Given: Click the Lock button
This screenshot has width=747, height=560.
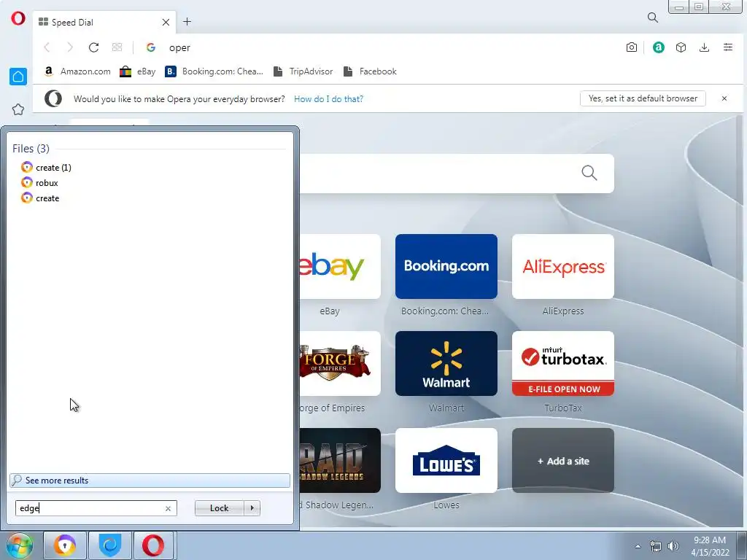Looking at the screenshot, I should [219, 508].
